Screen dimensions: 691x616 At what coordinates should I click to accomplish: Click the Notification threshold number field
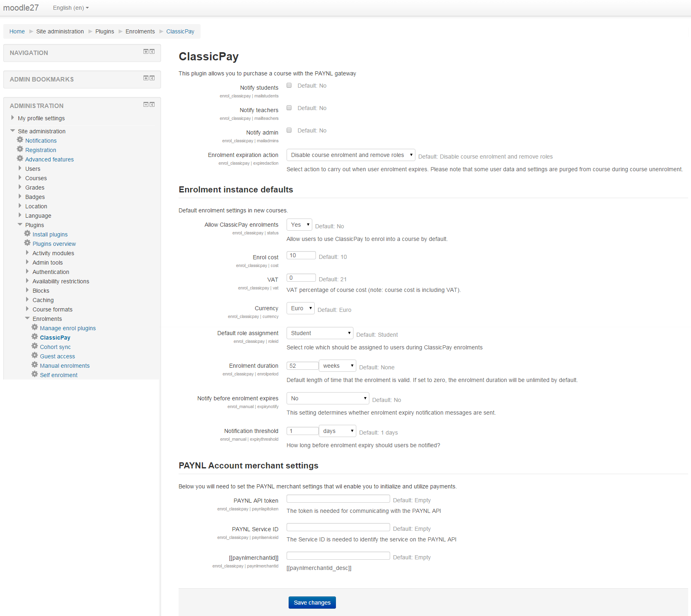point(302,431)
